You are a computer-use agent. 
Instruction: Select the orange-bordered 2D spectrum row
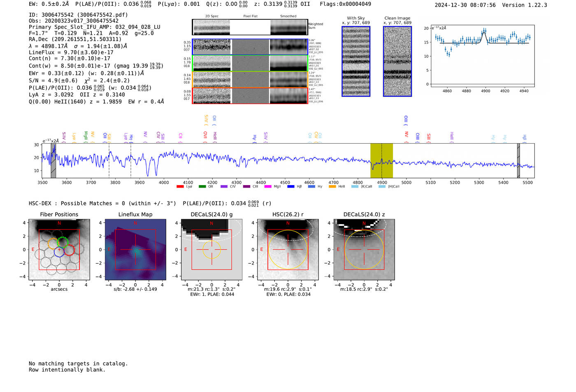click(250, 79)
